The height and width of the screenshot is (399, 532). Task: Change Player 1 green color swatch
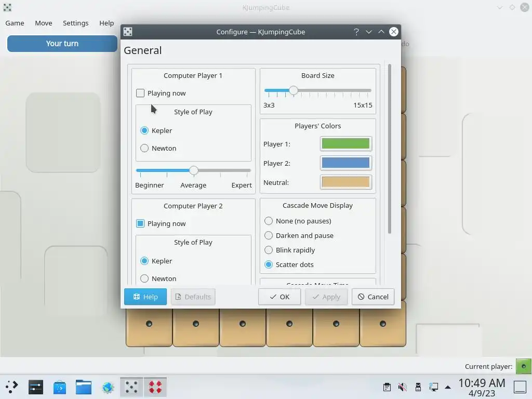(x=345, y=143)
